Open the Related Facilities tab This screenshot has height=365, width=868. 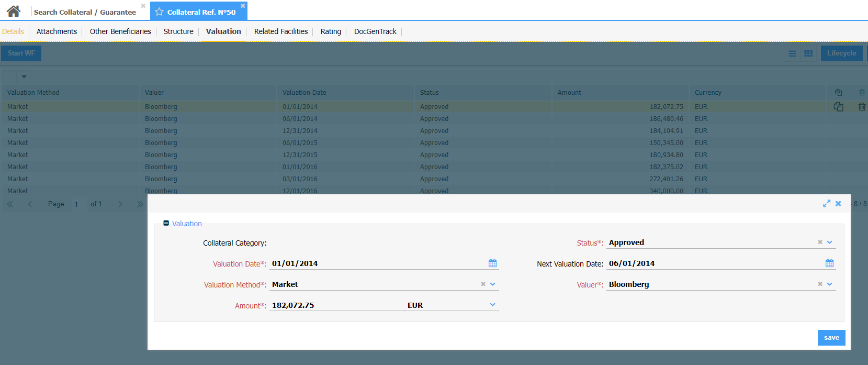click(x=281, y=31)
